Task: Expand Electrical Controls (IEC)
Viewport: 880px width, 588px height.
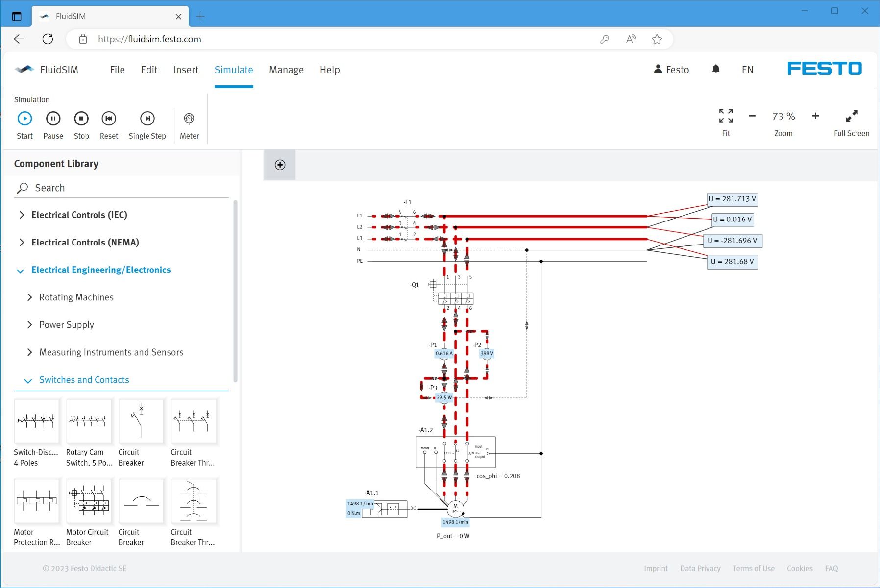Action: tap(73, 215)
